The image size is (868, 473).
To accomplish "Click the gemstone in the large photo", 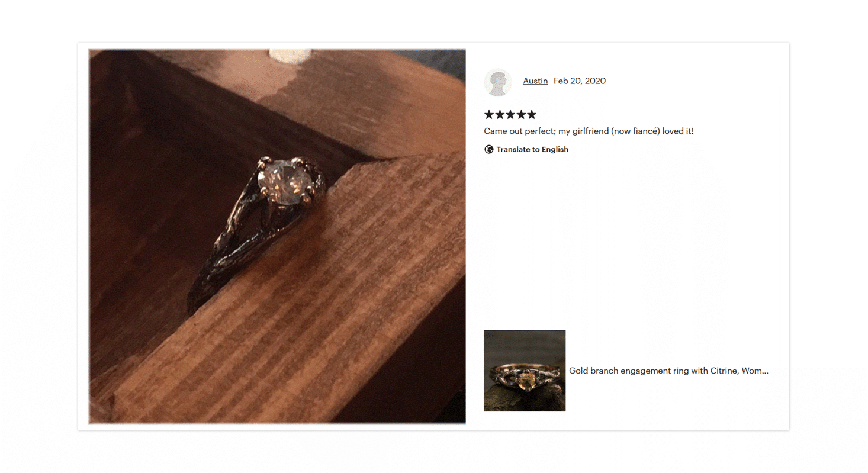I will pyautogui.click(x=284, y=183).
